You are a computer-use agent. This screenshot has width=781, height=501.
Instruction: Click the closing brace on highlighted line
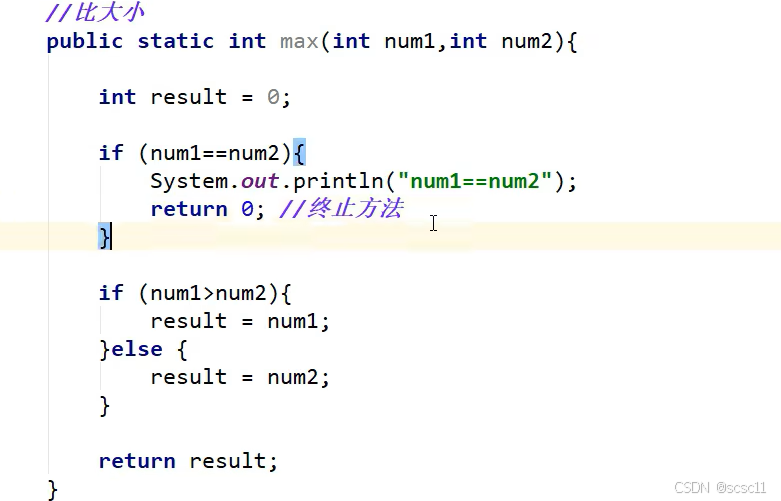pos(104,237)
